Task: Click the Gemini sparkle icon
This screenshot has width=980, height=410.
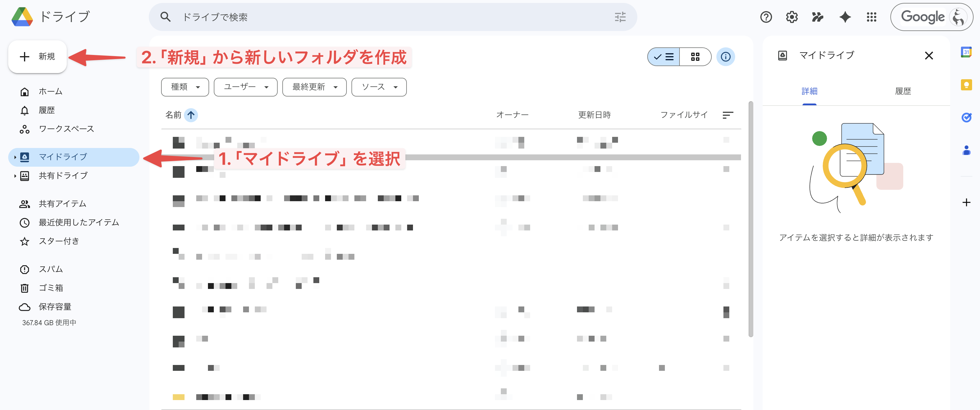Action: click(x=845, y=17)
